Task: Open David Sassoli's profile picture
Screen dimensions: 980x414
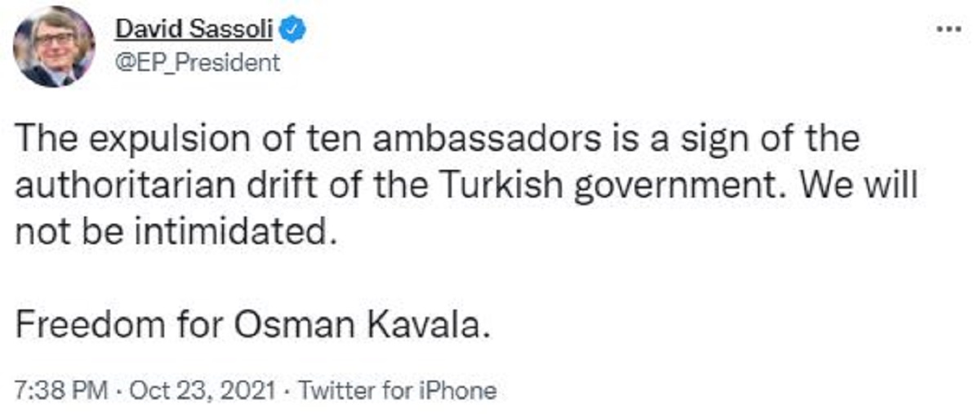Action: tap(54, 46)
